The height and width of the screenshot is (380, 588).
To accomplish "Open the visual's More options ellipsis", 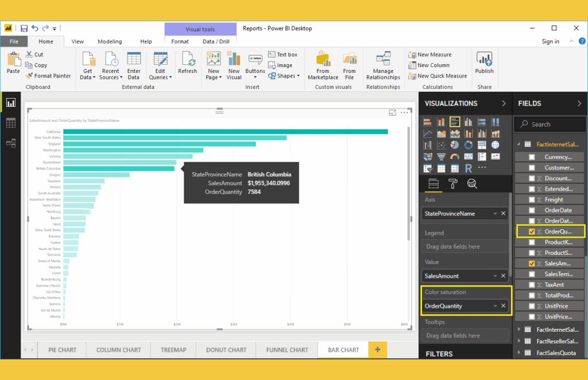I will [x=404, y=113].
